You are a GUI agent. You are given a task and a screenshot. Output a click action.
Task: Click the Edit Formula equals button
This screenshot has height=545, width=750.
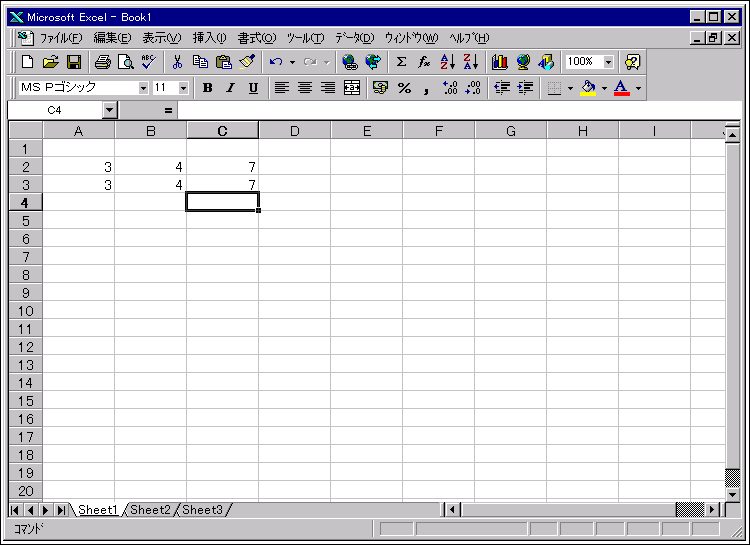click(168, 111)
